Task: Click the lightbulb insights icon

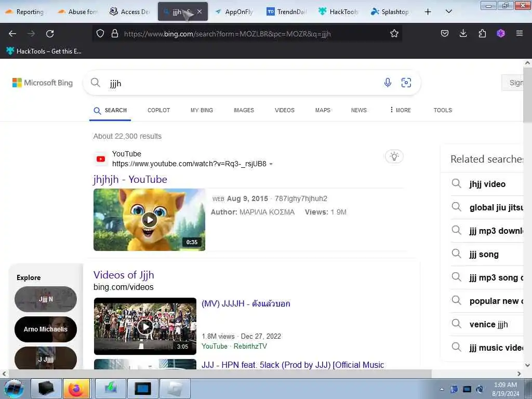Action: 394,156
